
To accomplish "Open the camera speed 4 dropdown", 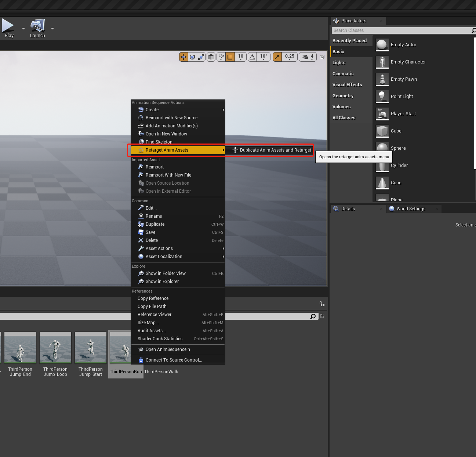I will click(308, 57).
